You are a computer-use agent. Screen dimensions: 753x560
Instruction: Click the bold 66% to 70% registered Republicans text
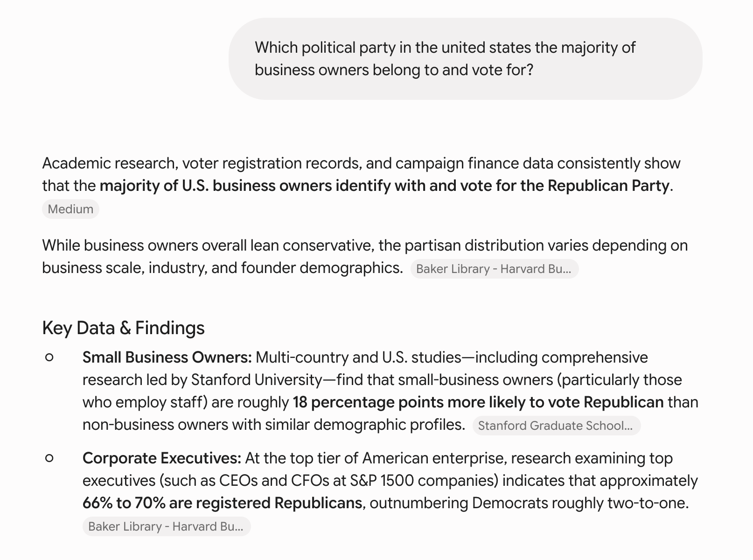[x=222, y=503]
